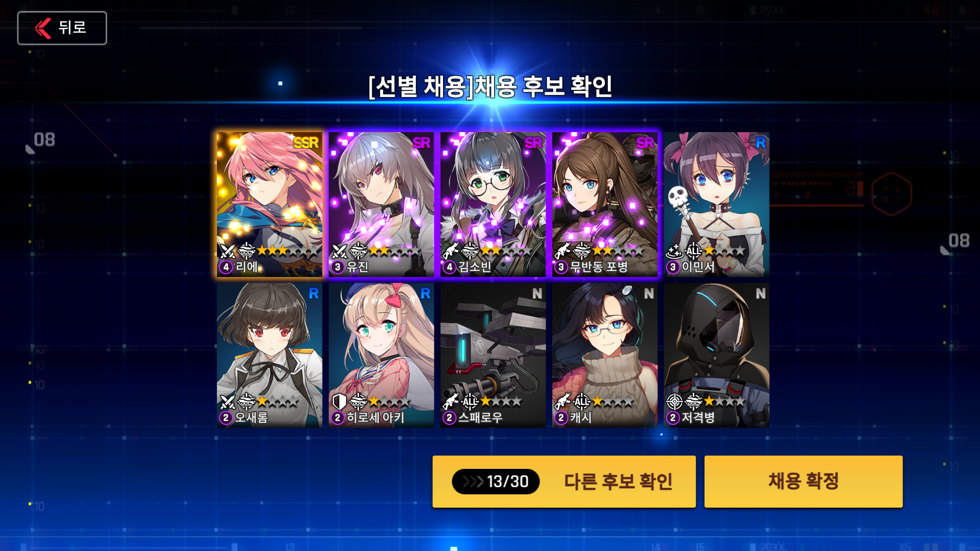This screenshot has height=551, width=980.
Task: Open the 오새롬 character card
Action: click(x=269, y=356)
